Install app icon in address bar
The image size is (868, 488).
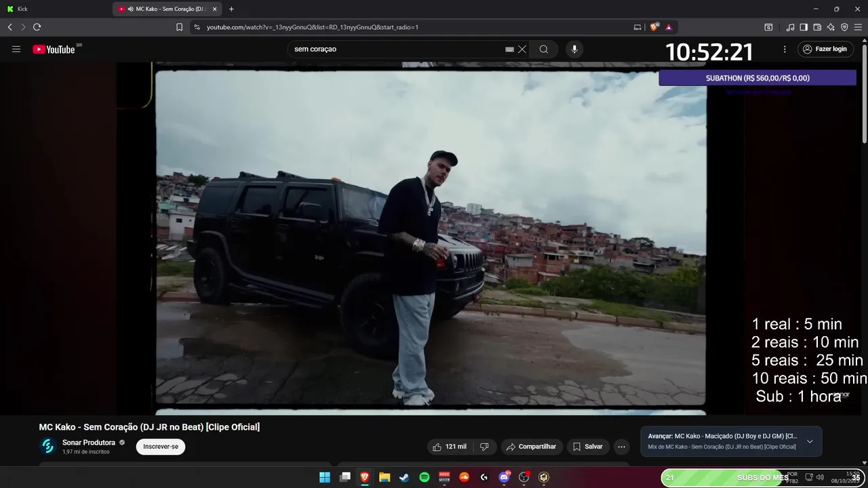(637, 27)
